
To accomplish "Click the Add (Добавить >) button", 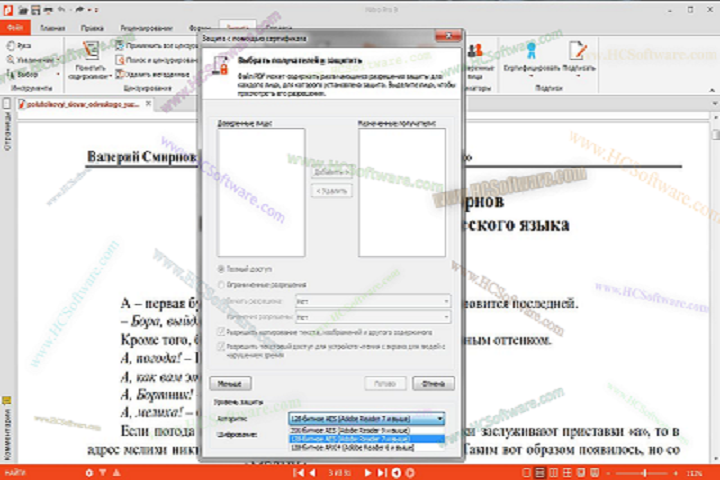I will [332, 172].
